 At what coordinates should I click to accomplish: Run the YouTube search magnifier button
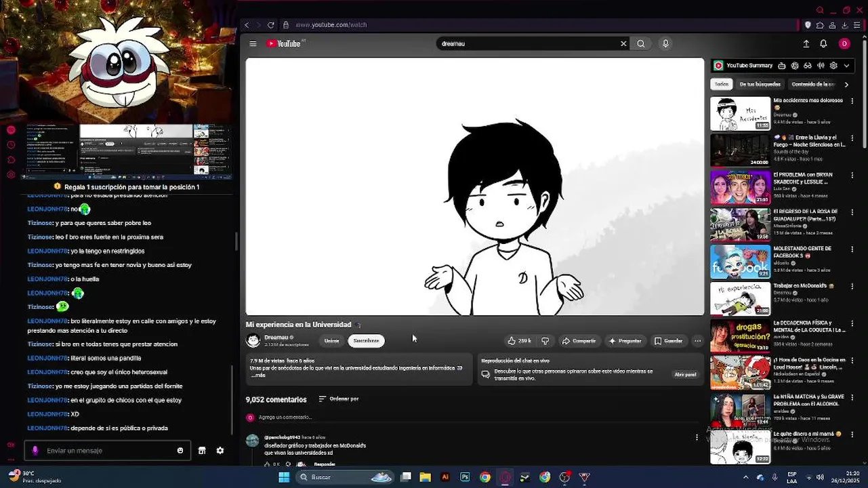coord(641,43)
